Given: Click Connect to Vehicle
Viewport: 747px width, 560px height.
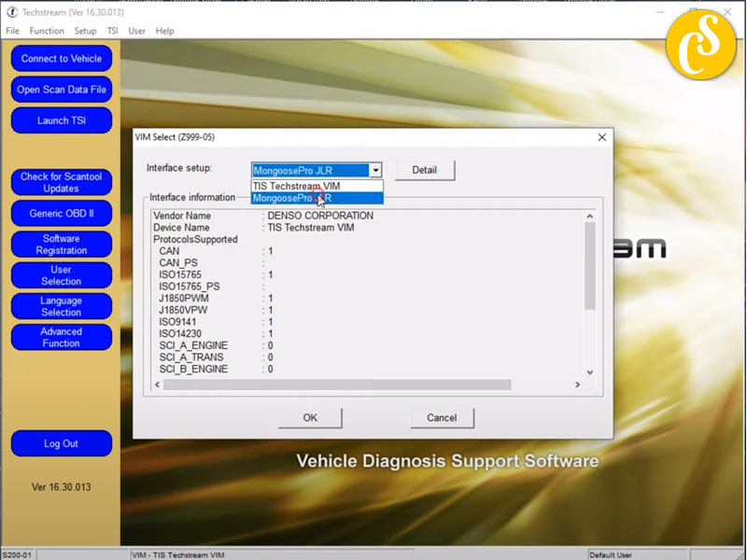Looking at the screenshot, I should (x=61, y=58).
